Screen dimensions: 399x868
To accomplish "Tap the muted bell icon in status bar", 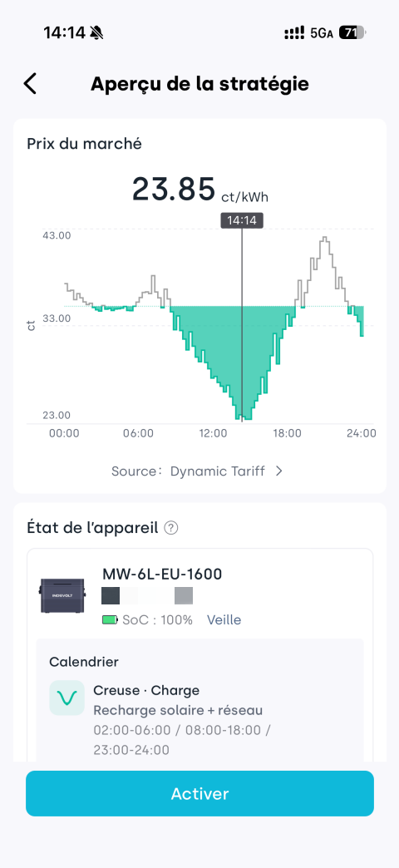I will pos(97,33).
